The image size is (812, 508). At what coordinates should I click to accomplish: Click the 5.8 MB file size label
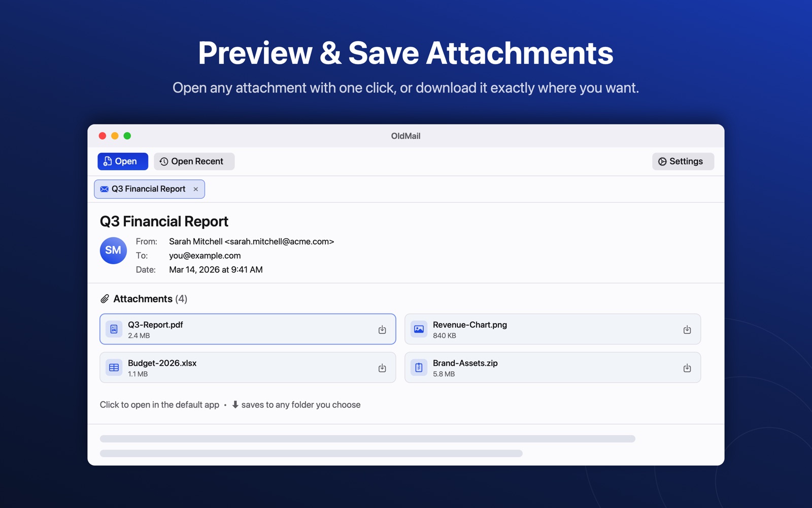point(444,374)
